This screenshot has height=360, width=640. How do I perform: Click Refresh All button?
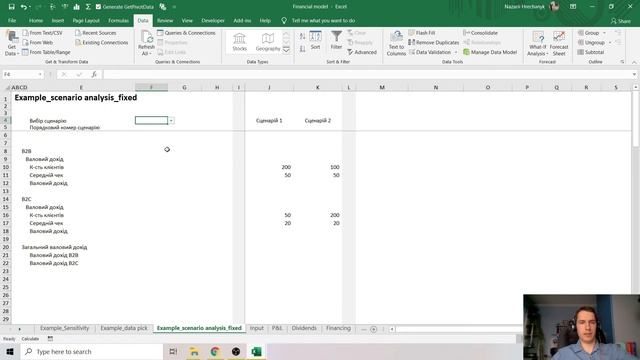tap(146, 43)
